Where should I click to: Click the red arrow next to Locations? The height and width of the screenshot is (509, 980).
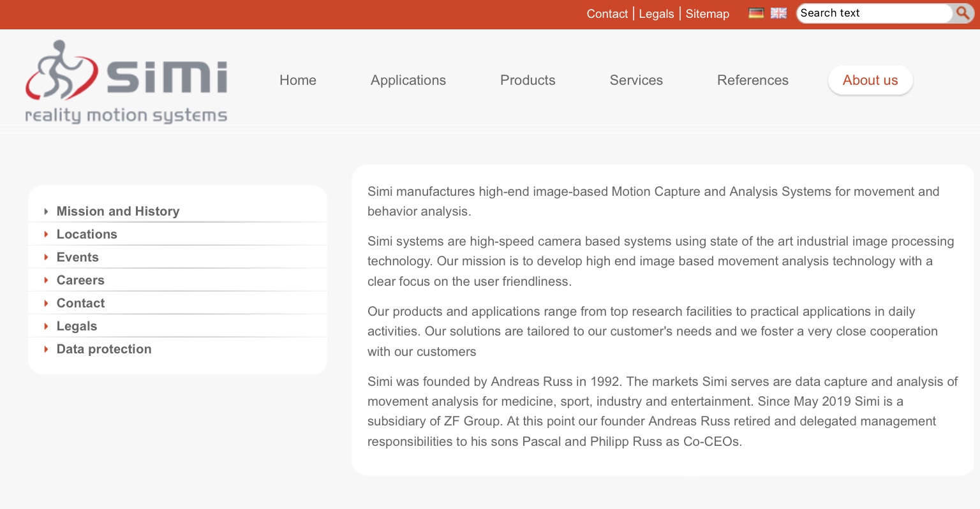tap(46, 234)
